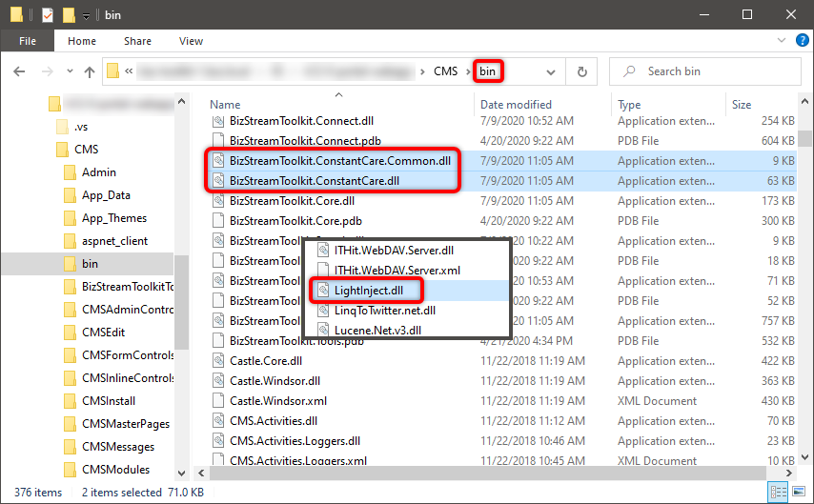Click the CMSInlineControls folder icon
The height and width of the screenshot is (504, 814).
(x=70, y=378)
